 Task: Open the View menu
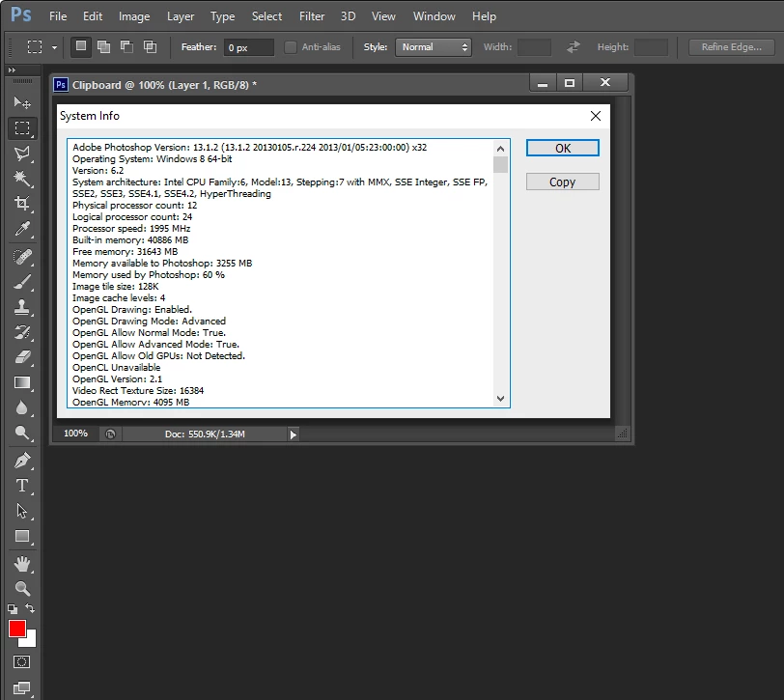383,16
